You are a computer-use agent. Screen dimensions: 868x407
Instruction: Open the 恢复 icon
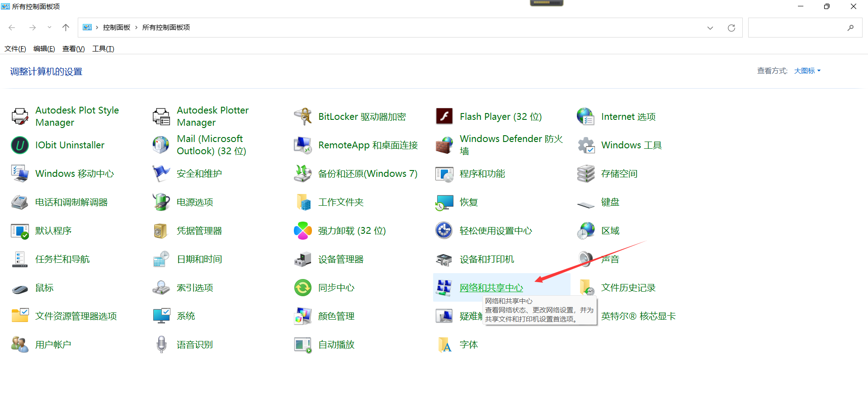(444, 202)
